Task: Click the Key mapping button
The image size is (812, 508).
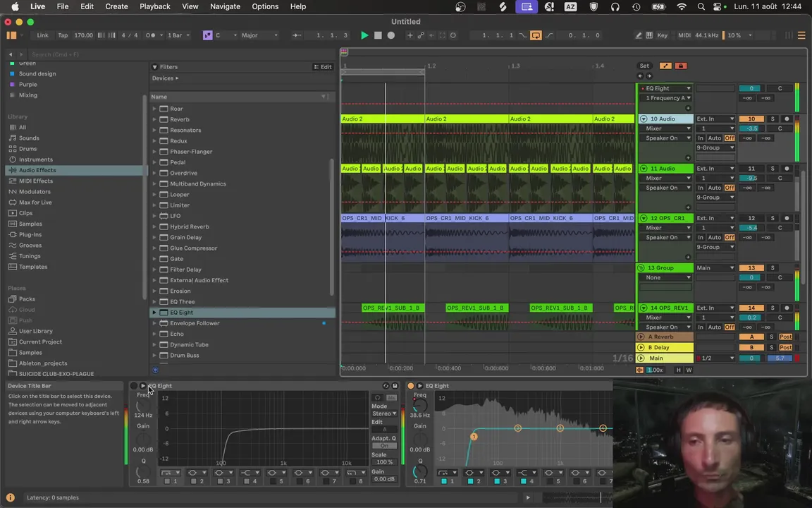Action: (663, 35)
